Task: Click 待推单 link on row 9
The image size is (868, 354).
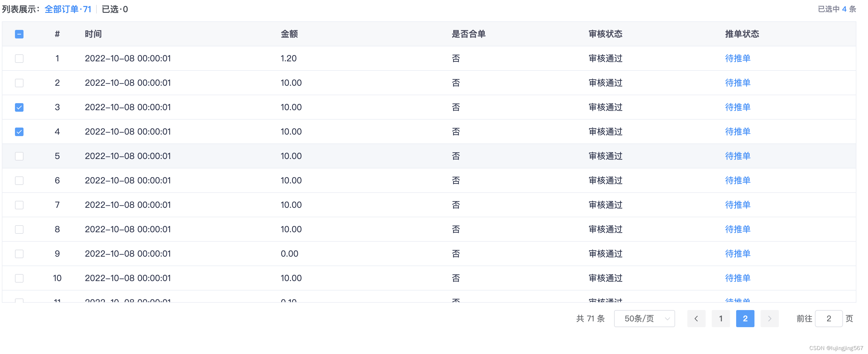Action: pyautogui.click(x=737, y=254)
